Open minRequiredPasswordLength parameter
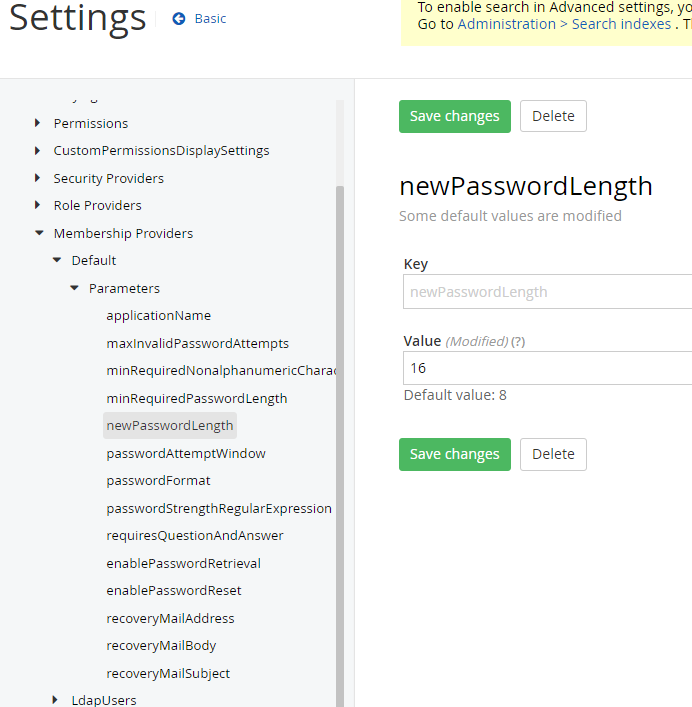 pos(197,399)
